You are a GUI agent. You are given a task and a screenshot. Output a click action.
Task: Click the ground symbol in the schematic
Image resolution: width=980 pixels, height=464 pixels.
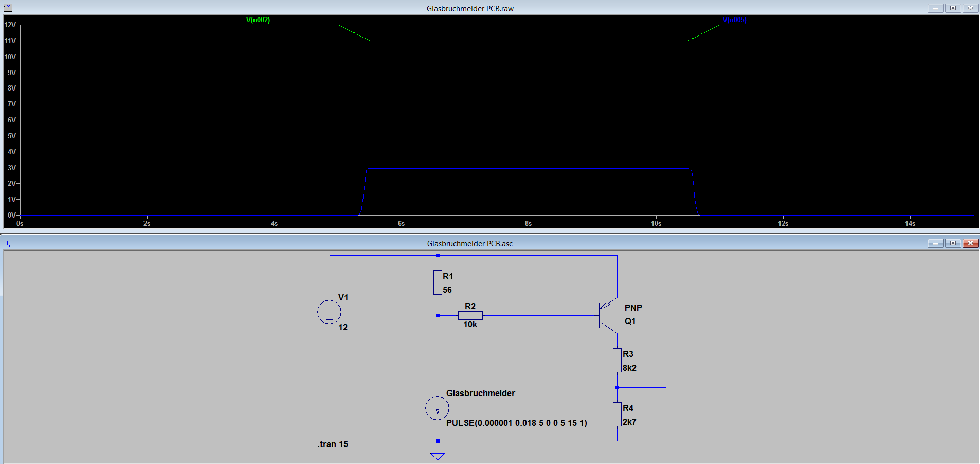[x=438, y=455]
